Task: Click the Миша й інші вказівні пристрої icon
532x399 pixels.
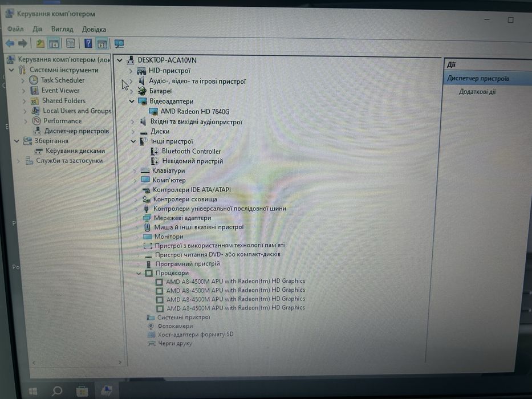Action: tap(147, 227)
